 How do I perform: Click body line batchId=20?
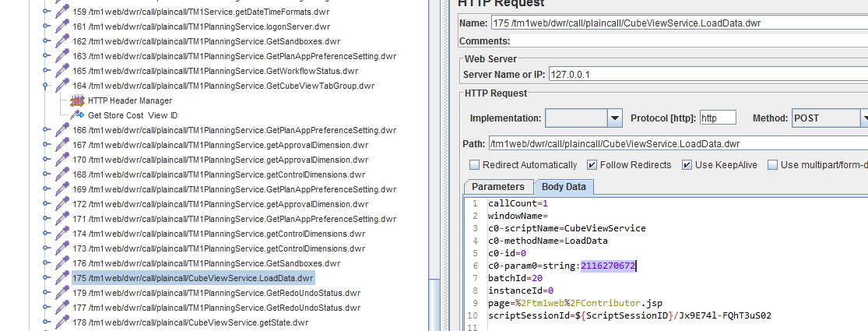pyautogui.click(x=515, y=278)
